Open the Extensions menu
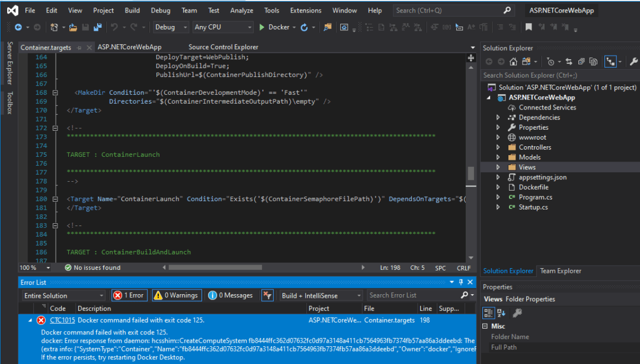 click(x=306, y=11)
